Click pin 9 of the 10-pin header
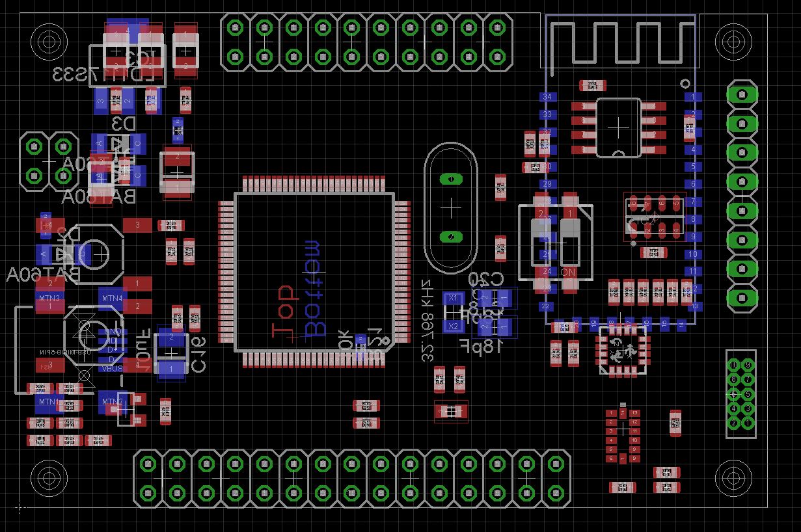The image size is (801, 532). 748,365
